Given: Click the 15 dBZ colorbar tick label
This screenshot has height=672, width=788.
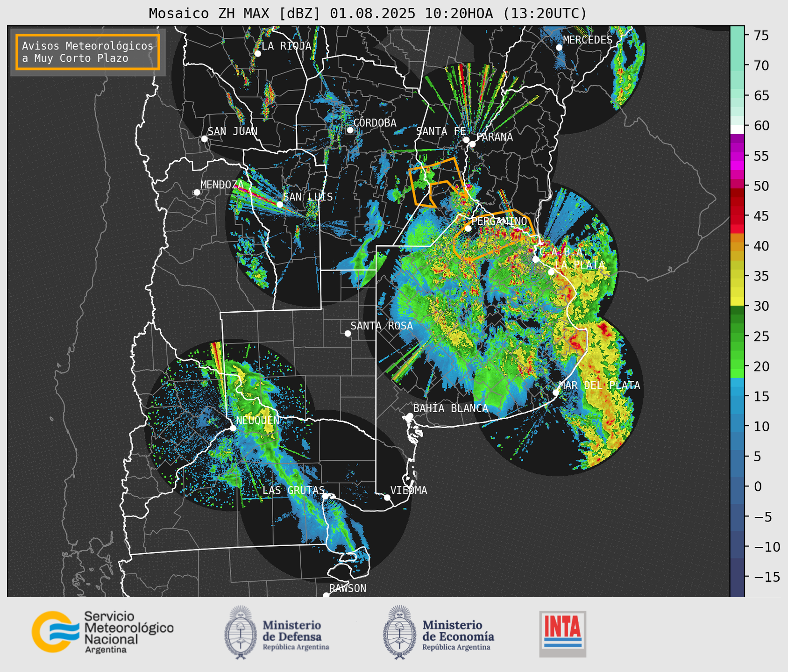Looking at the screenshot, I should click(x=761, y=396).
